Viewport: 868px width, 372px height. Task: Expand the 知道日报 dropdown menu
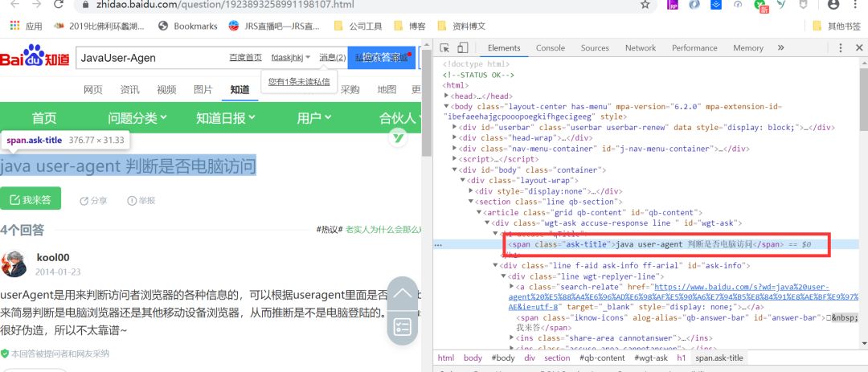[x=226, y=118]
